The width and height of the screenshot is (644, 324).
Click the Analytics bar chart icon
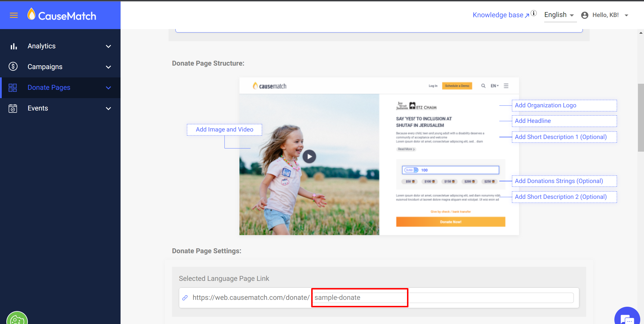tap(14, 46)
